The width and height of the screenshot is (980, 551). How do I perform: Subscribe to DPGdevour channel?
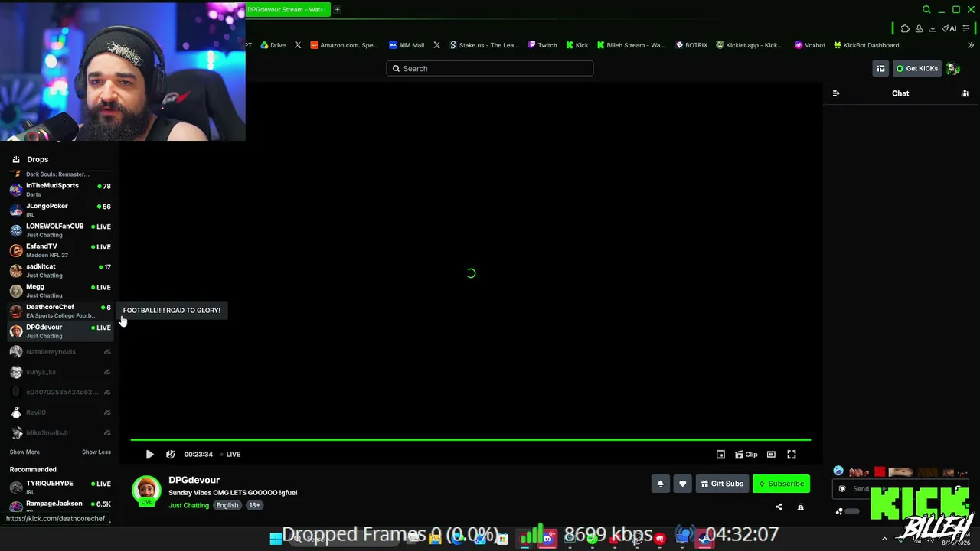coord(781,484)
